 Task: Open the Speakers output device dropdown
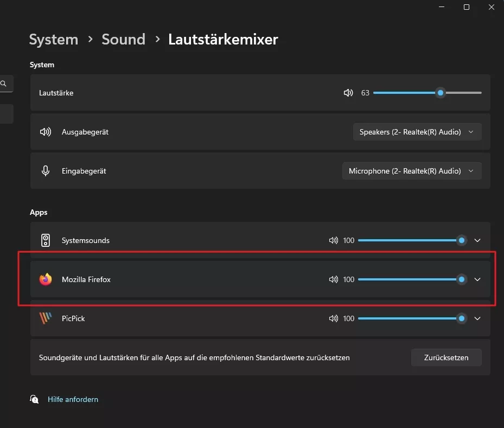click(x=417, y=132)
